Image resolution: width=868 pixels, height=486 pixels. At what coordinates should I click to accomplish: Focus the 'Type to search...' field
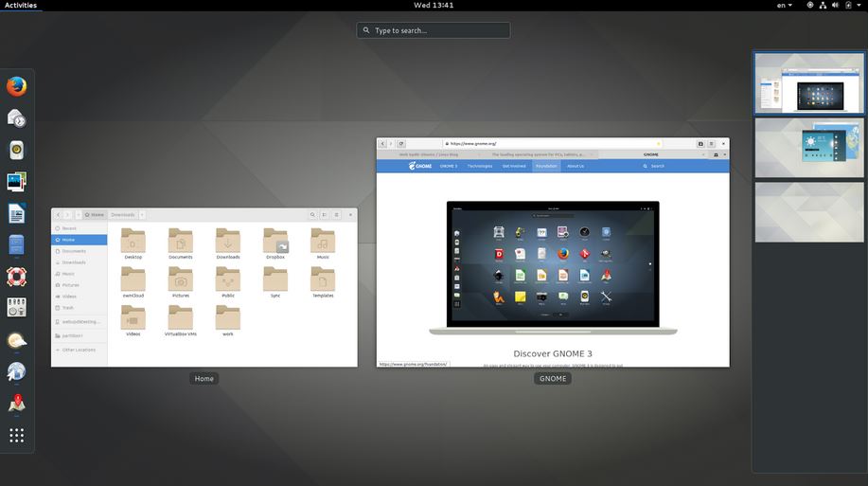(434, 30)
